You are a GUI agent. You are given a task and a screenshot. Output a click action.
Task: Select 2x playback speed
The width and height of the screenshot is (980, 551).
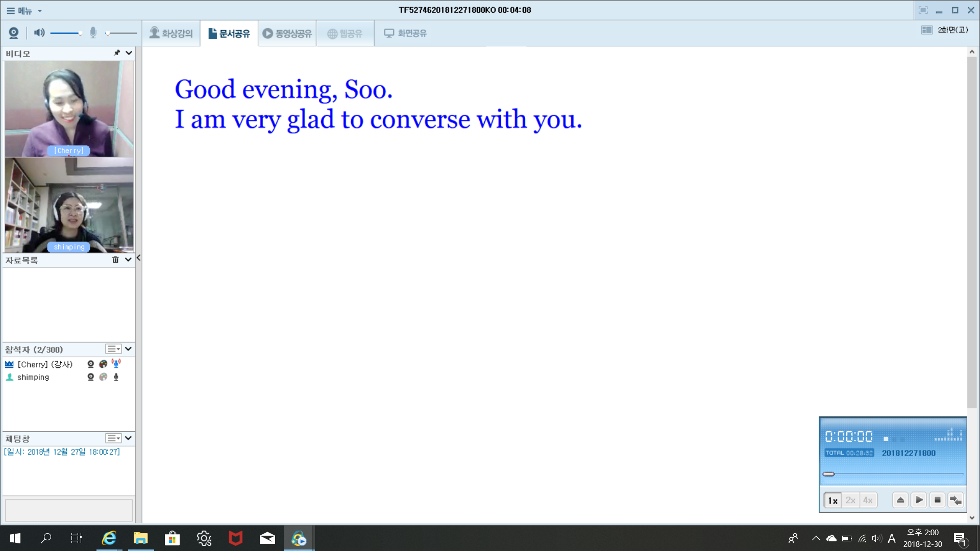click(x=850, y=500)
